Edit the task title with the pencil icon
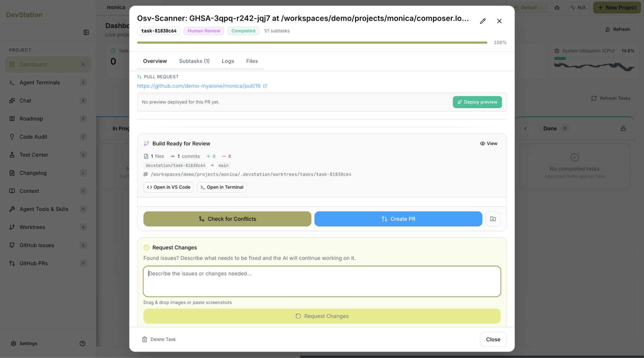Screen dimensions: 644x358 click(482, 21)
